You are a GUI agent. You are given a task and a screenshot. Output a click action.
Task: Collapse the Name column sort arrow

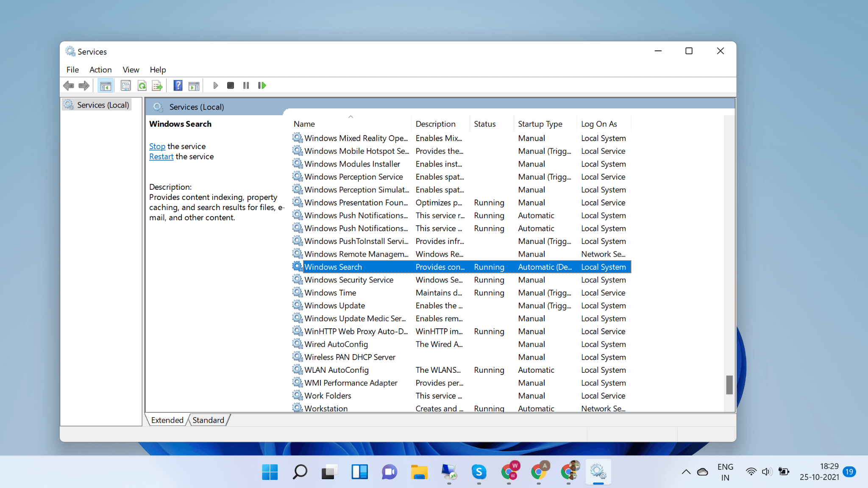coord(351,116)
